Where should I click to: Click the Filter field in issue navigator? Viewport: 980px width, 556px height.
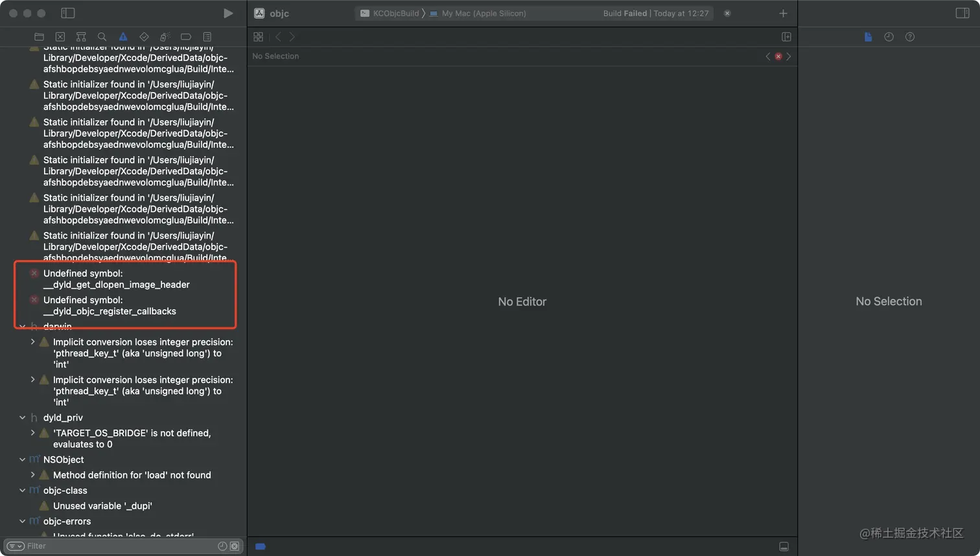coord(122,546)
